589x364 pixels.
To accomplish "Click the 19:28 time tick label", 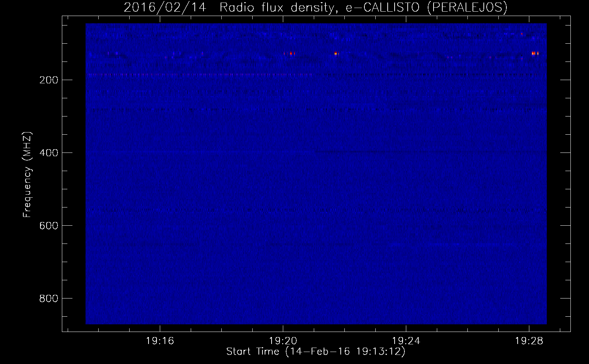I will [x=529, y=341].
